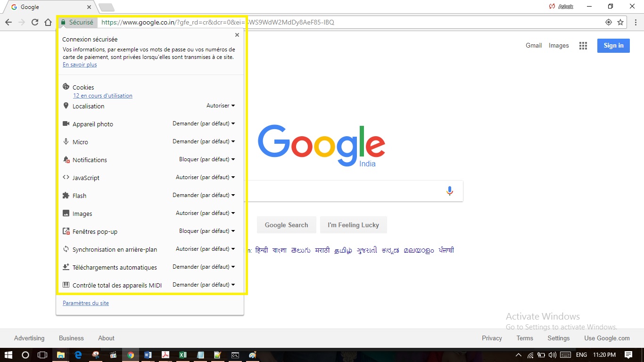Viewport: 644px width, 362px height.
Task: Expand the Contrôle total des appareils MIDI dropdown
Action: (204, 285)
